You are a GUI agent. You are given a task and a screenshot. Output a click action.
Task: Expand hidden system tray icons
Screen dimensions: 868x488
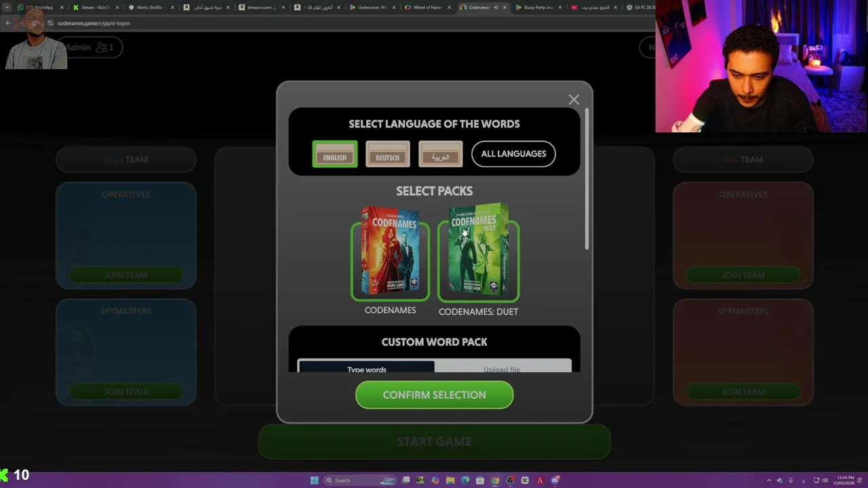click(769, 481)
